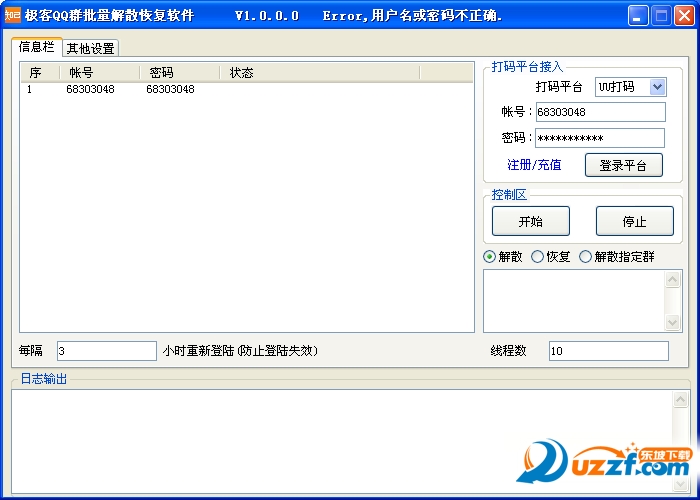Click the 开始 button
700x500 pixels.
tap(531, 221)
